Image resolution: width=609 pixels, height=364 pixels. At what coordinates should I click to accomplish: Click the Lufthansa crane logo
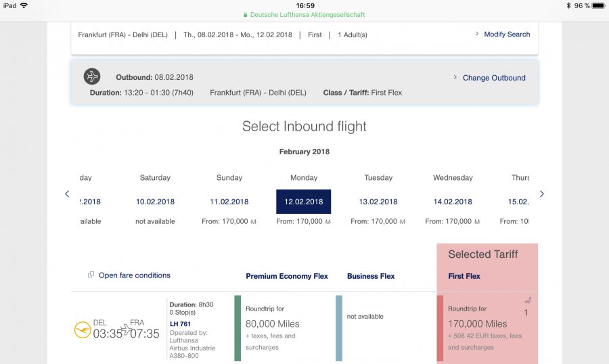point(82,329)
